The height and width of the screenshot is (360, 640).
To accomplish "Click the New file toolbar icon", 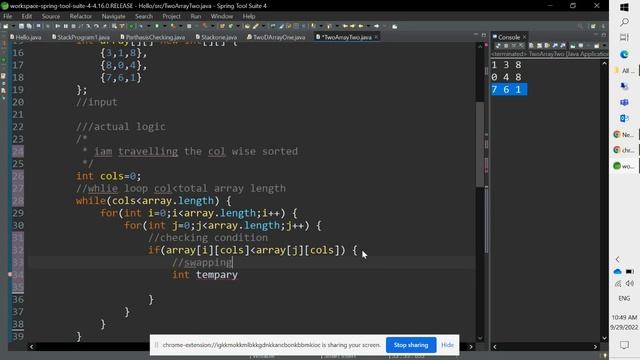I will 5,26.
